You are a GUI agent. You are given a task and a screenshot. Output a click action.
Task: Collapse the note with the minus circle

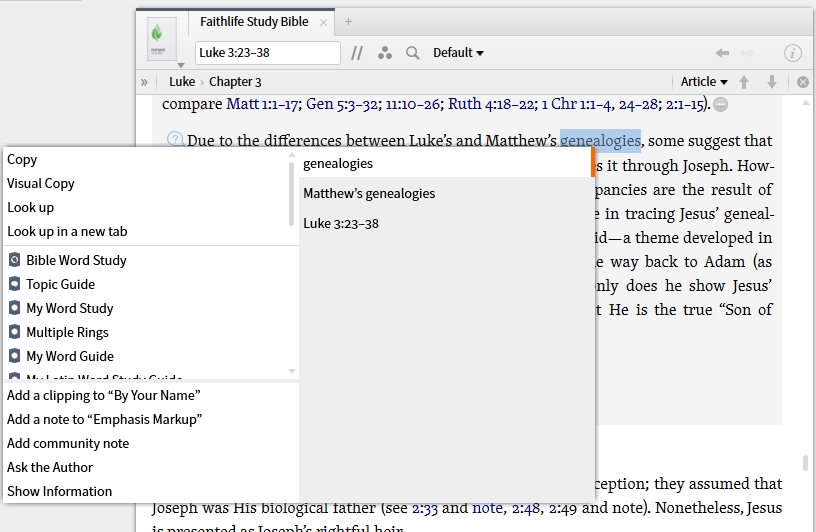[x=720, y=105]
